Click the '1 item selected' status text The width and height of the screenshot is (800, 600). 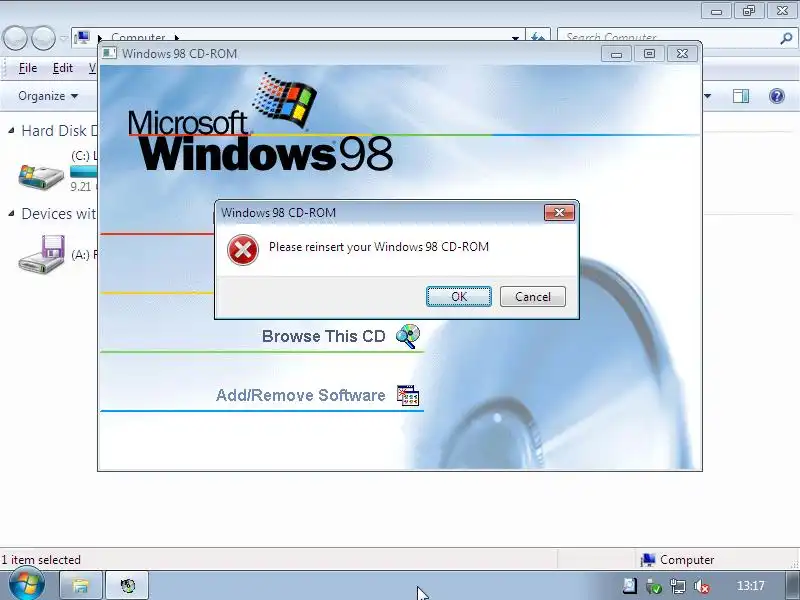[x=41, y=560]
